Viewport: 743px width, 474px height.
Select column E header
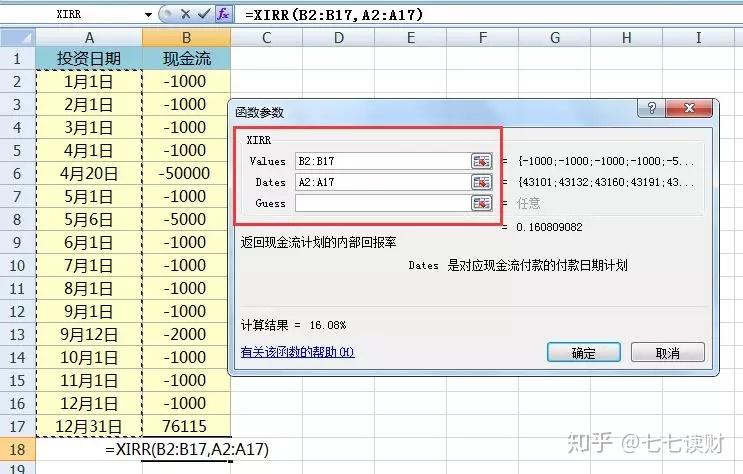(411, 37)
